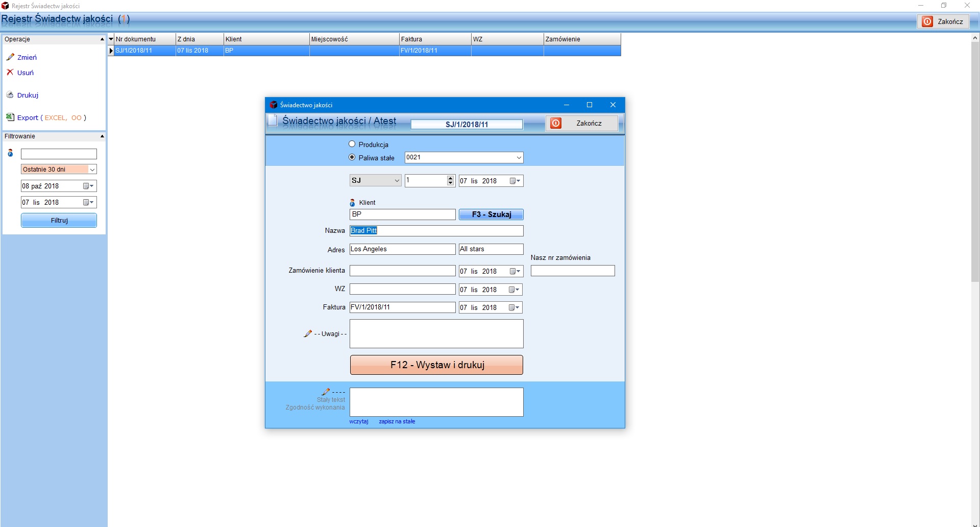980x527 pixels.
Task: Click the red X icon for Usuń
Action: (x=10, y=73)
